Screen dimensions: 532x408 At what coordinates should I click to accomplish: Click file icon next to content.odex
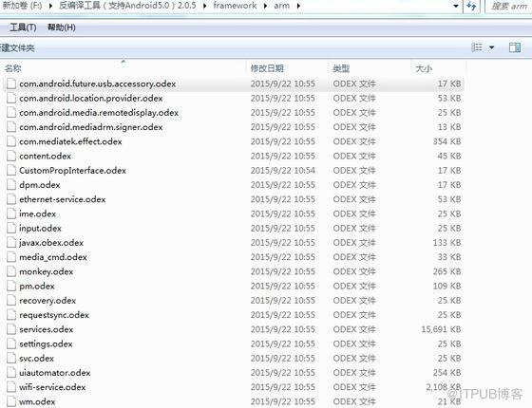coord(11,156)
